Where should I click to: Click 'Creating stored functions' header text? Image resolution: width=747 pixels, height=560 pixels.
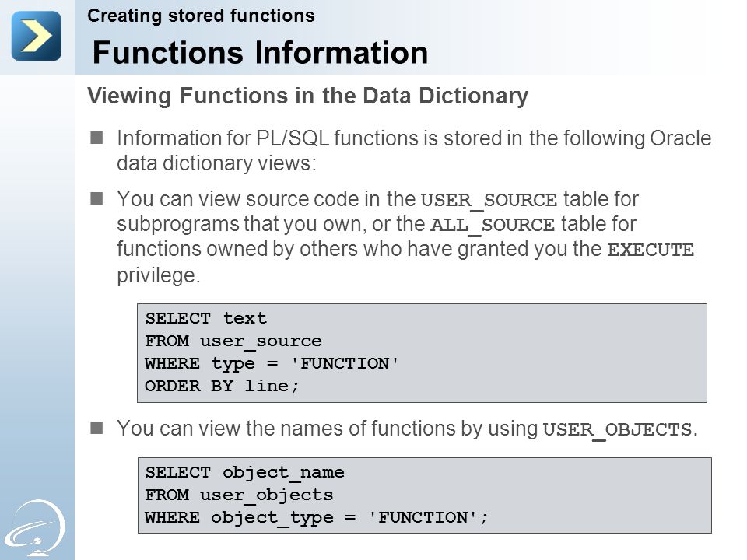click(201, 16)
